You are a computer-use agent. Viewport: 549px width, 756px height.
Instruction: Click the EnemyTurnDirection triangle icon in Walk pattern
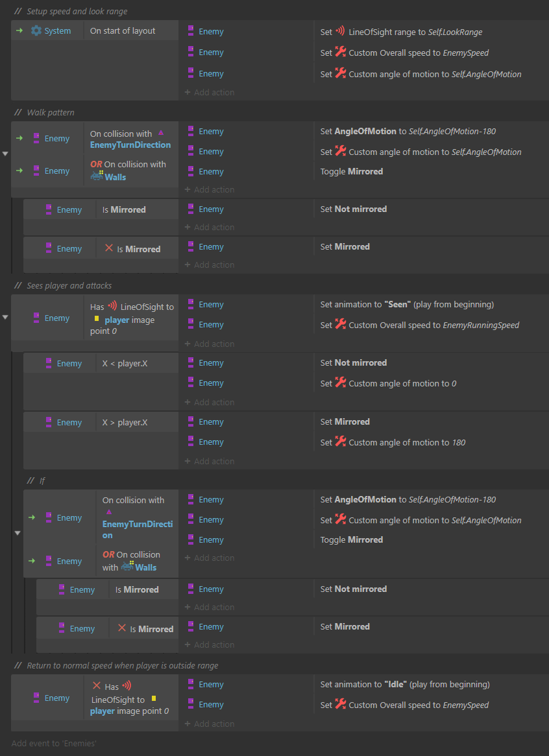pos(161,133)
